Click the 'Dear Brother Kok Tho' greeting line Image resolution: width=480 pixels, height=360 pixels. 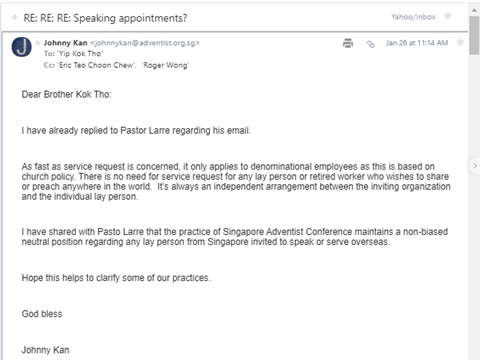point(66,95)
